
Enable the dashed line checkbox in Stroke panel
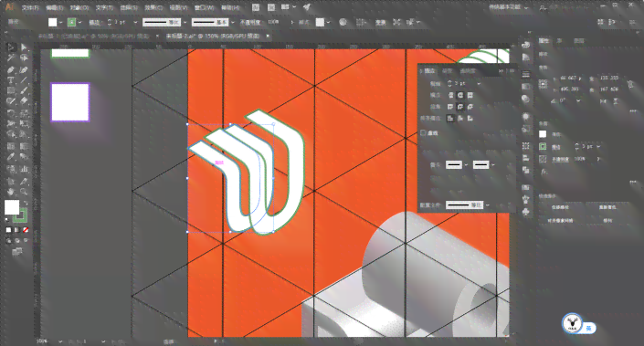pos(423,132)
